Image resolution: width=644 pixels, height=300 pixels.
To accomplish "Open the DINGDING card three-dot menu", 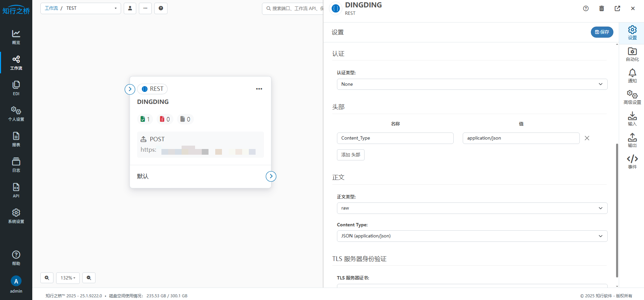I will tap(259, 89).
